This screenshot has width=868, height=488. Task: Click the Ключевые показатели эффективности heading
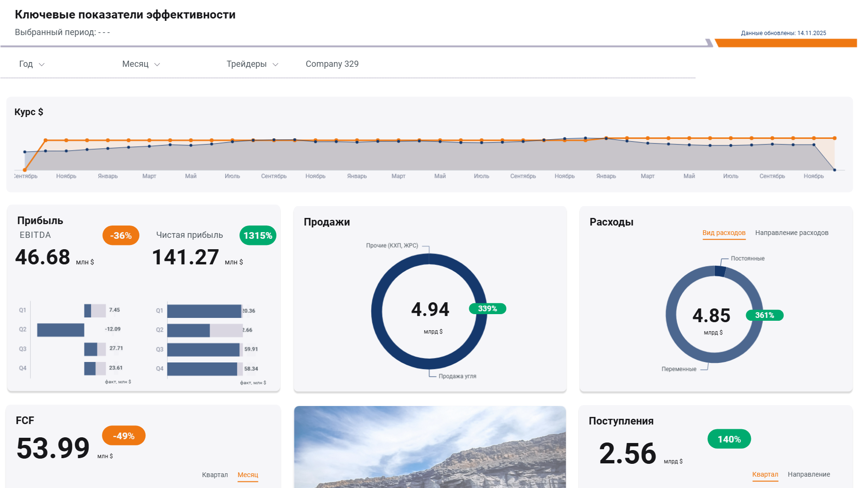click(x=125, y=15)
